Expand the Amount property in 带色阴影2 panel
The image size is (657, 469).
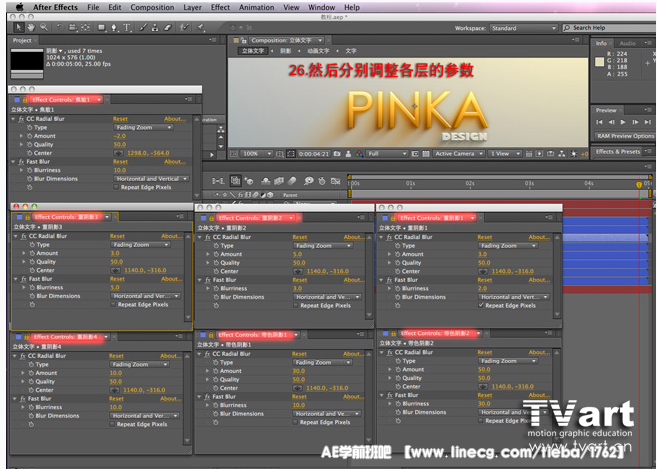[x=390, y=370]
